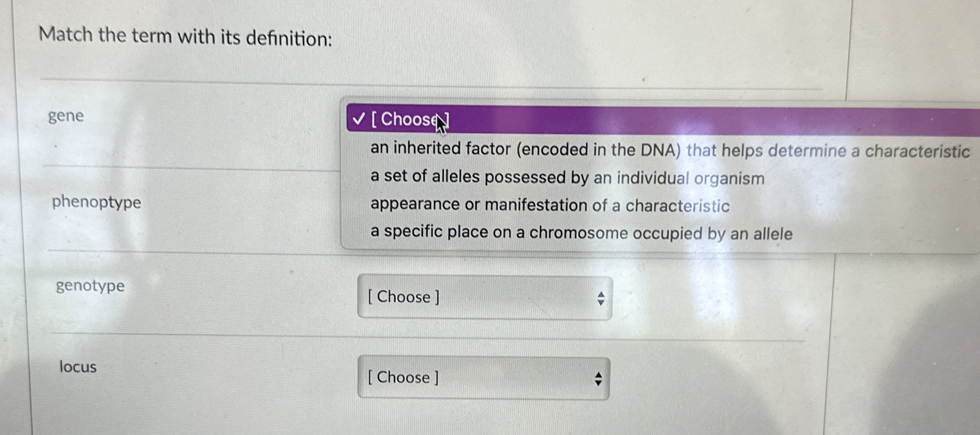Open the dropdown for the genotype term

click(x=484, y=297)
